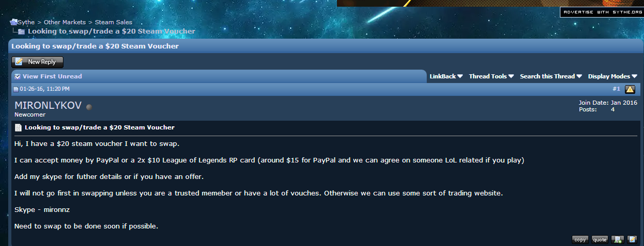Click the quick reply pencil icon
Screen dimensions: 644x246
[632, 239]
